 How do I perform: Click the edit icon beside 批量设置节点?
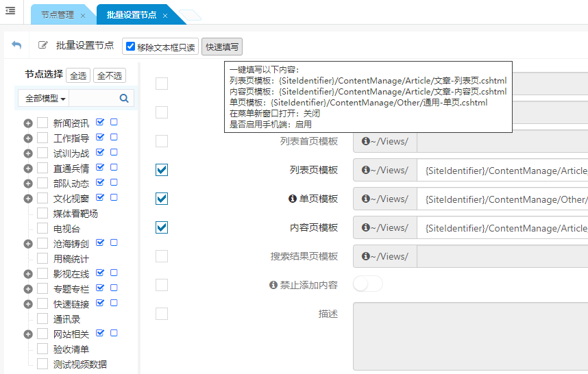point(43,45)
